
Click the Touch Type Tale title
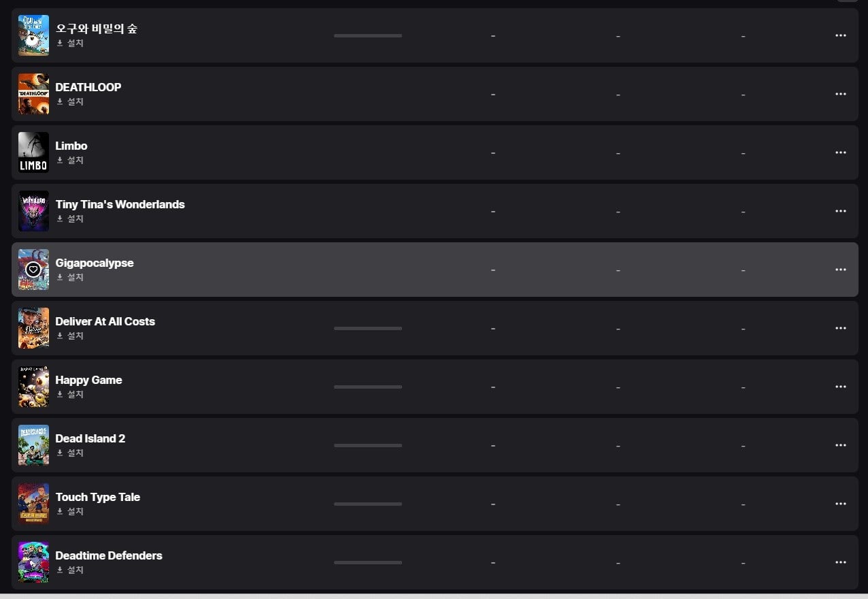97,497
